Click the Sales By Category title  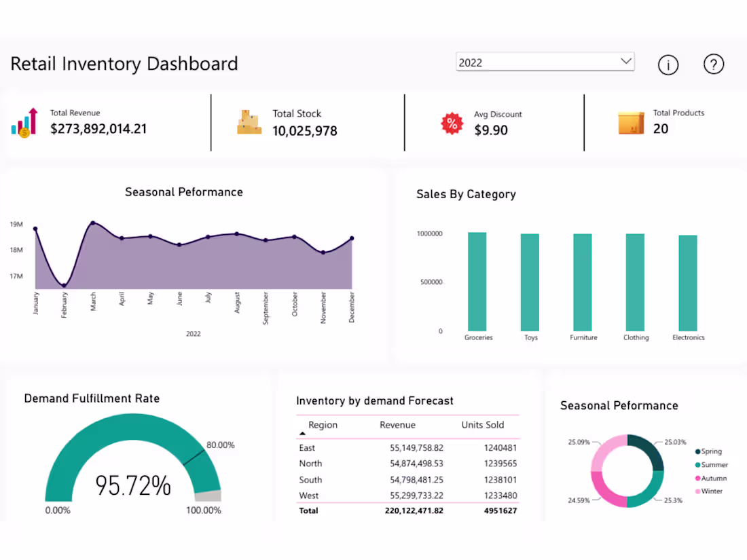click(466, 194)
